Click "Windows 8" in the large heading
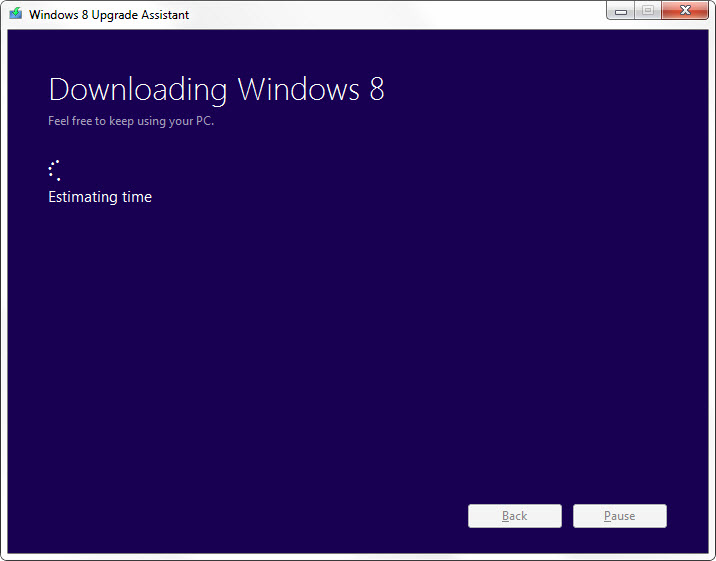Image resolution: width=716 pixels, height=561 pixels. point(311,89)
